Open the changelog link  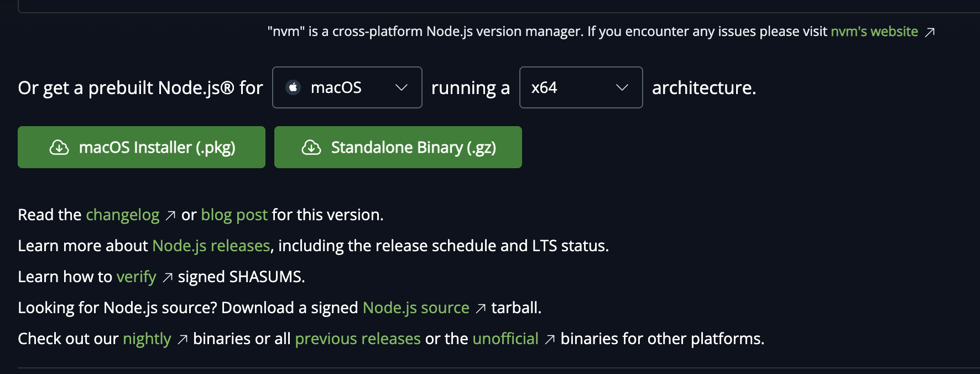123,215
